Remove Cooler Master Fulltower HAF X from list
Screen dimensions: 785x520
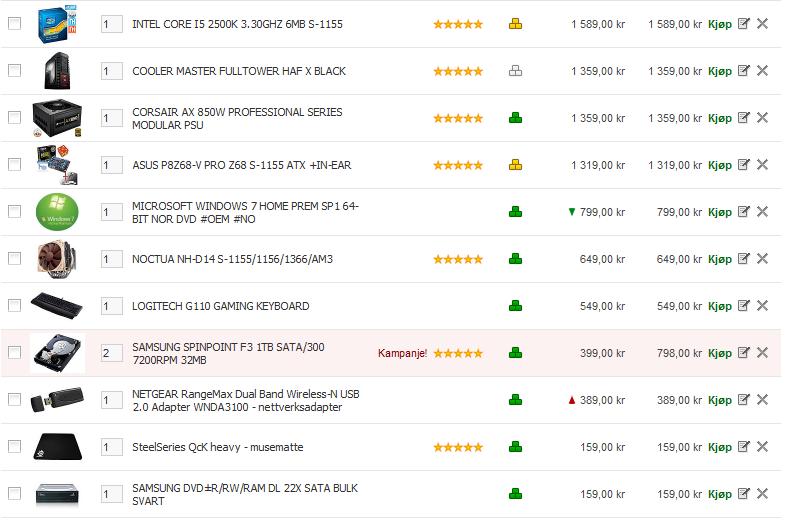(x=762, y=71)
